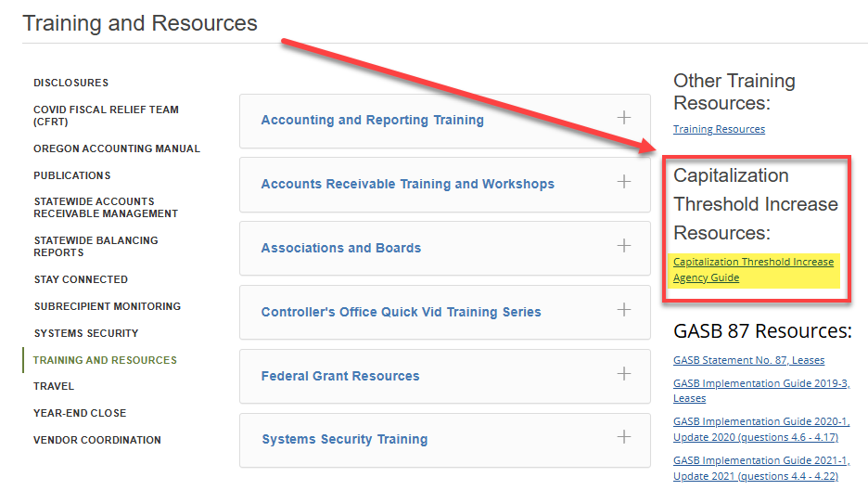868x490 pixels.
Task: Click plus icon for Quick Vid Training Series
Action: pyautogui.click(x=624, y=310)
